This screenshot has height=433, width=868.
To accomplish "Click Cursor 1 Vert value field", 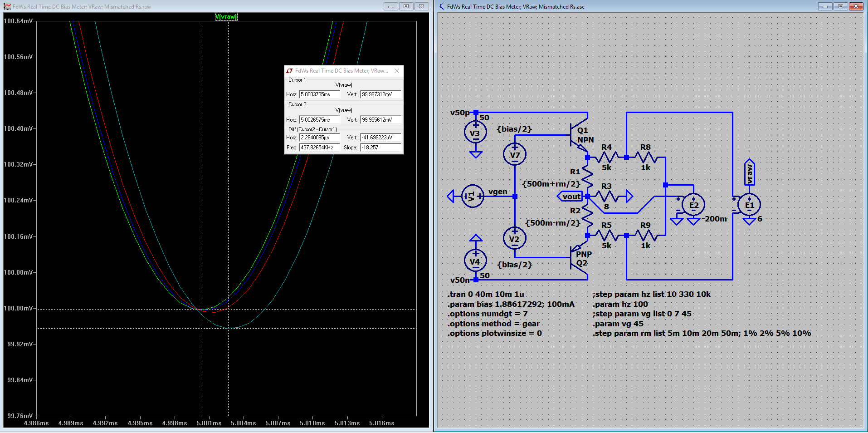I will (380, 94).
